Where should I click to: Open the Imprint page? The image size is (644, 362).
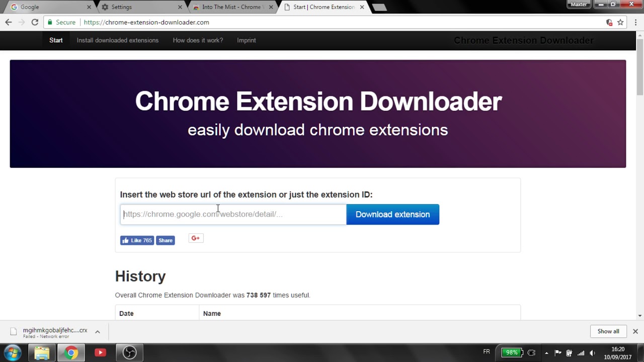(x=247, y=40)
